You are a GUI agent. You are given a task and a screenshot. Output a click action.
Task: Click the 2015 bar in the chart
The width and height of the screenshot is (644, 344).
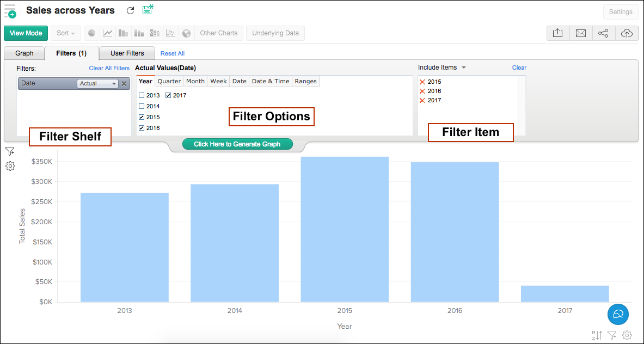[345, 229]
